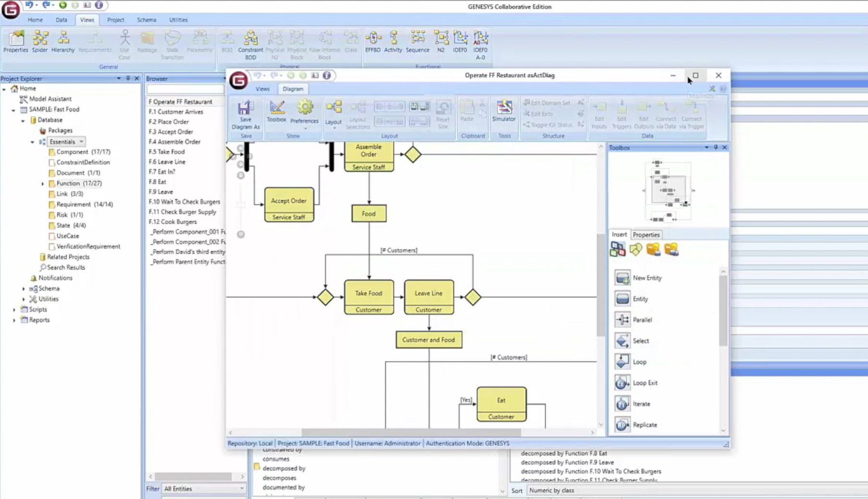Open the EFFBD diagram tool
This screenshot has width=868, height=499.
(373, 41)
